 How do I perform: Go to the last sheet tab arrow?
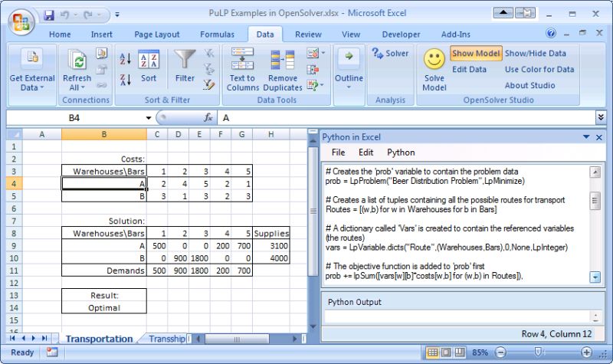click(x=44, y=339)
